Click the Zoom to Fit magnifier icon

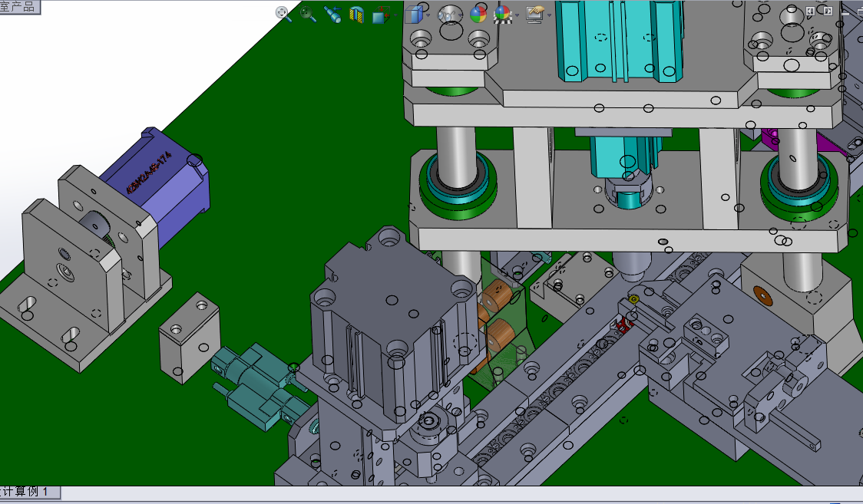point(283,14)
